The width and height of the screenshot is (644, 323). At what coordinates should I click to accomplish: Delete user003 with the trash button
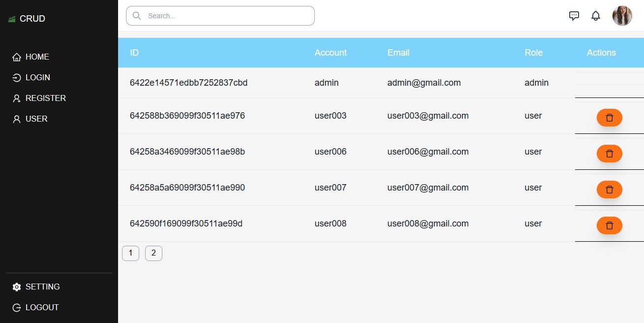click(610, 118)
